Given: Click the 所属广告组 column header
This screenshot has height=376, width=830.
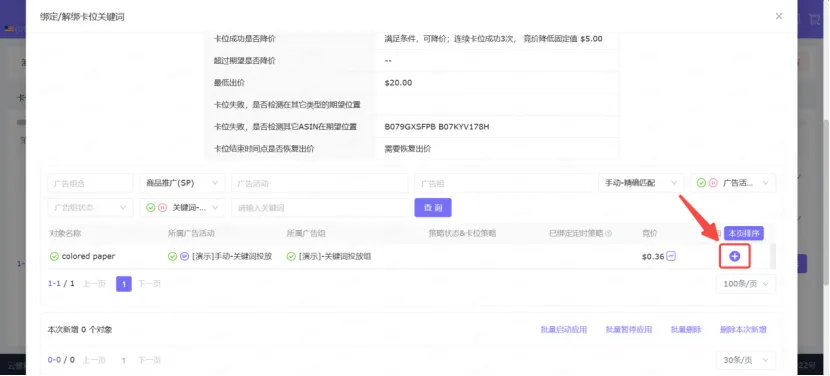Looking at the screenshot, I should (306, 234).
